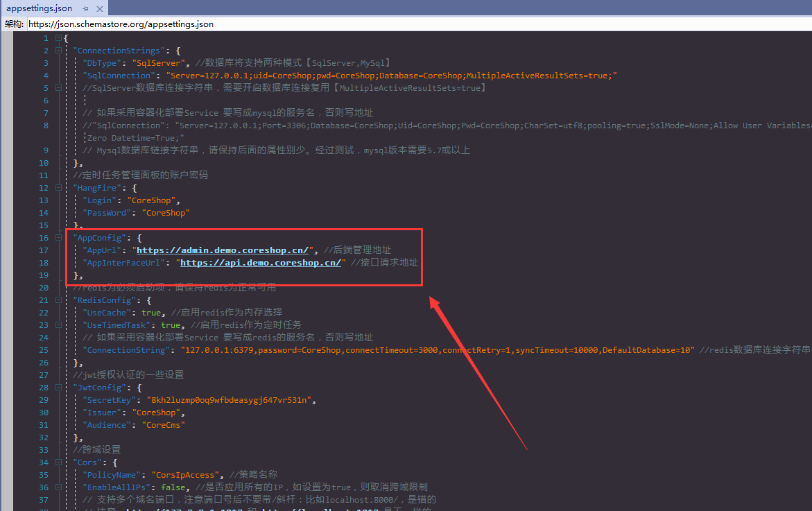Collapse the root JSON object on line 1

(x=58, y=38)
